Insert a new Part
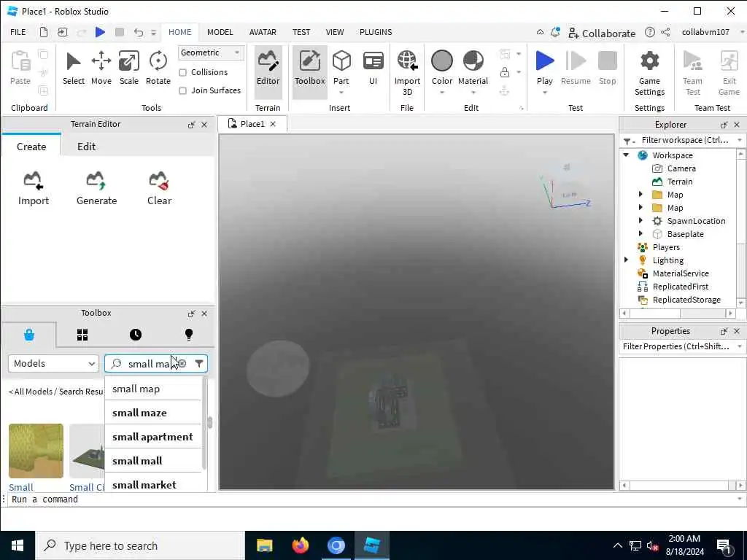747x560 pixels. point(341,69)
